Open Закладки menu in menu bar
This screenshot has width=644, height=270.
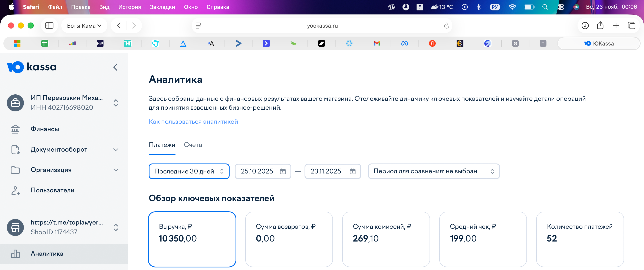click(x=162, y=7)
